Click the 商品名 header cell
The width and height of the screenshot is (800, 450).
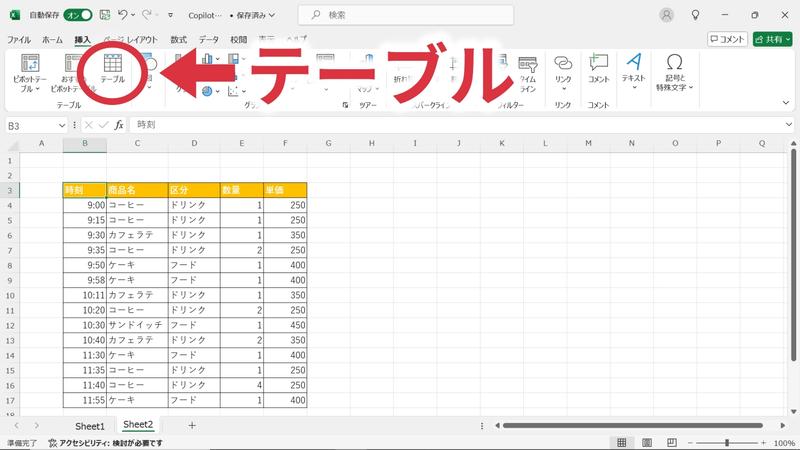(137, 190)
